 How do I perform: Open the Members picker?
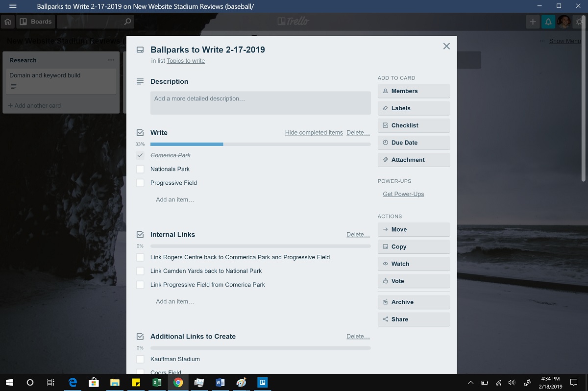pyautogui.click(x=414, y=91)
